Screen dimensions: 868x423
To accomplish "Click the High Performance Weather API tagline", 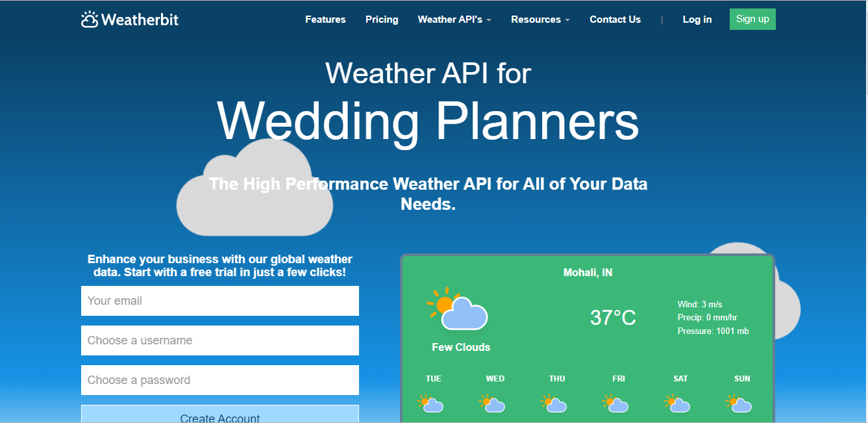I will (428, 194).
